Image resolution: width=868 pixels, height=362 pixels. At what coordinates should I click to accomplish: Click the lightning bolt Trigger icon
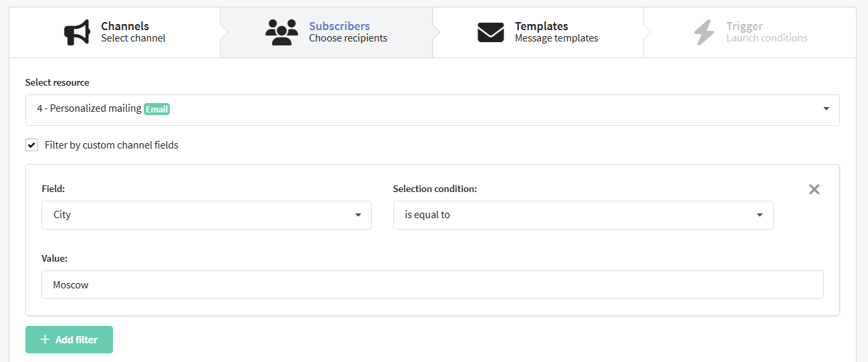(703, 32)
